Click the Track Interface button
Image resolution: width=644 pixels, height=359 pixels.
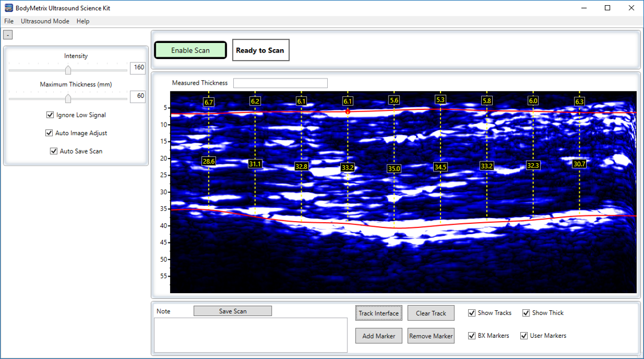(378, 313)
